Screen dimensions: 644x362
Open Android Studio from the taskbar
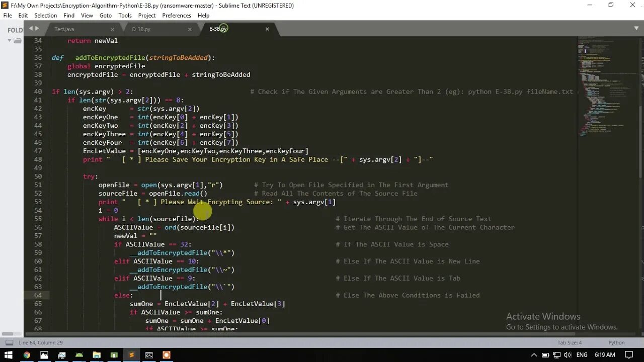79,355
